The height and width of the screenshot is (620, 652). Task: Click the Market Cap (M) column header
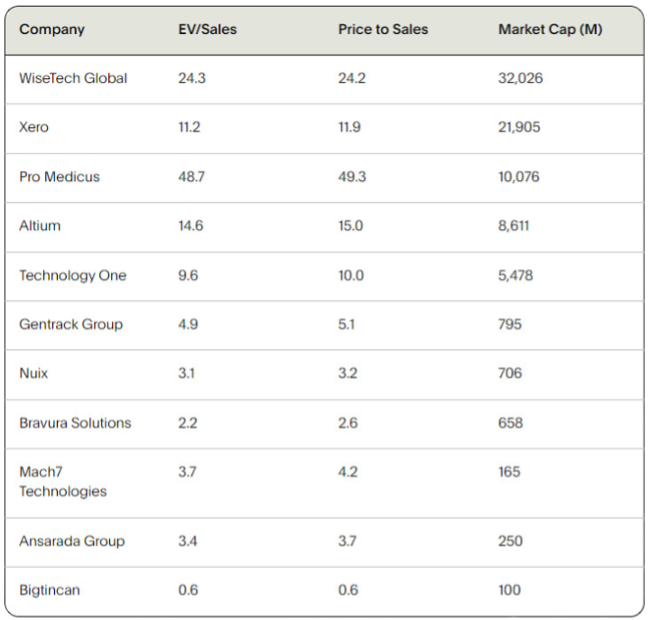550,29
